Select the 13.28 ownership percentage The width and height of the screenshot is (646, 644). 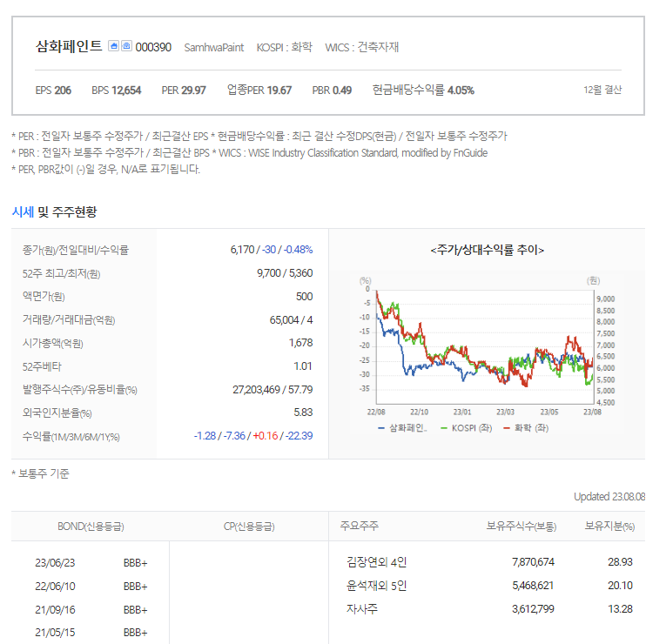[x=620, y=609]
